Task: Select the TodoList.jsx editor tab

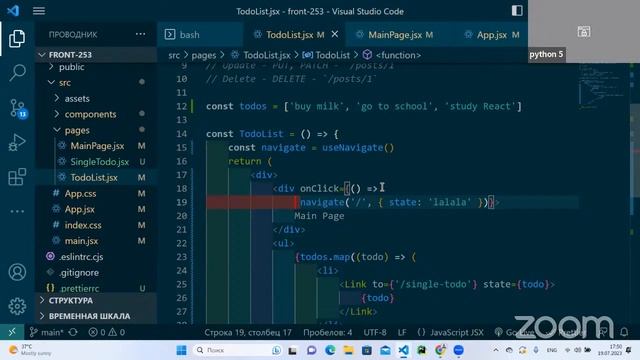Action: (x=295, y=35)
